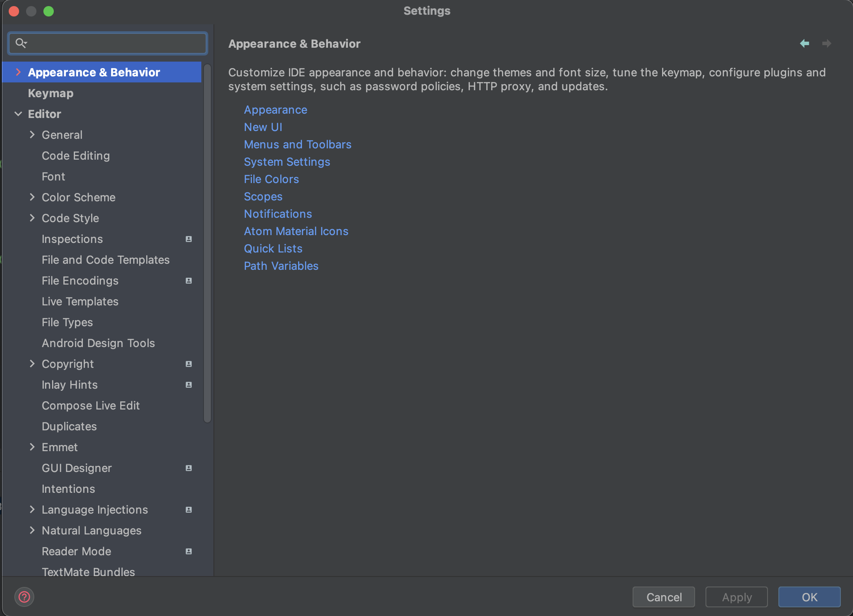Screen dimensions: 853x616
Task: Click project-level icon beside Inspections
Action: pyautogui.click(x=189, y=239)
